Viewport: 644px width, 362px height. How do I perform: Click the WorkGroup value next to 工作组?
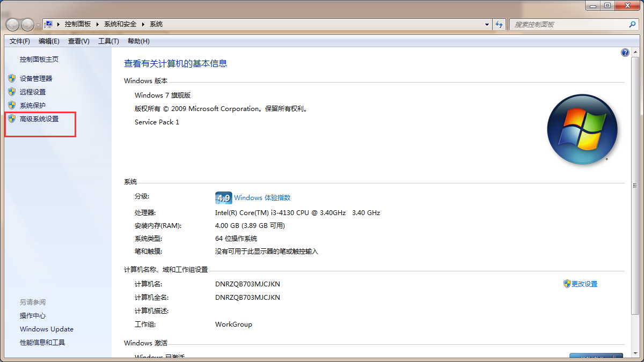pyautogui.click(x=233, y=324)
